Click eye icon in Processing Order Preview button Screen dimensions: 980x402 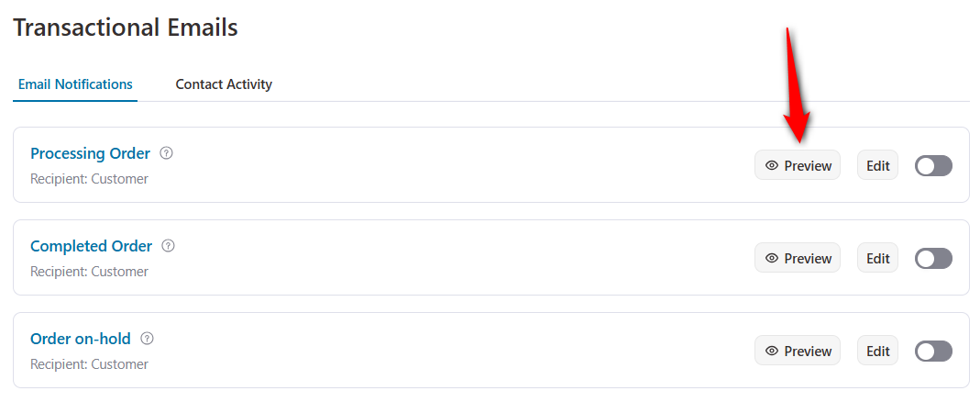point(772,165)
